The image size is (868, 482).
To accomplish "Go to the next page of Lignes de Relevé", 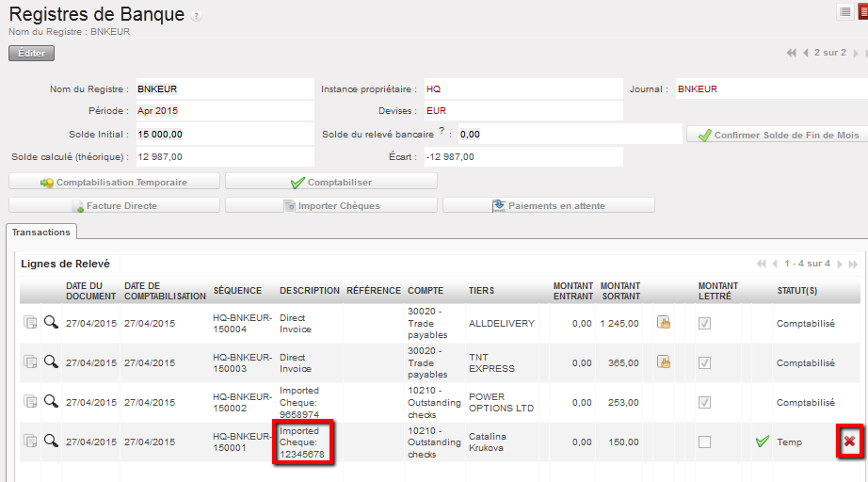I will coord(839,265).
